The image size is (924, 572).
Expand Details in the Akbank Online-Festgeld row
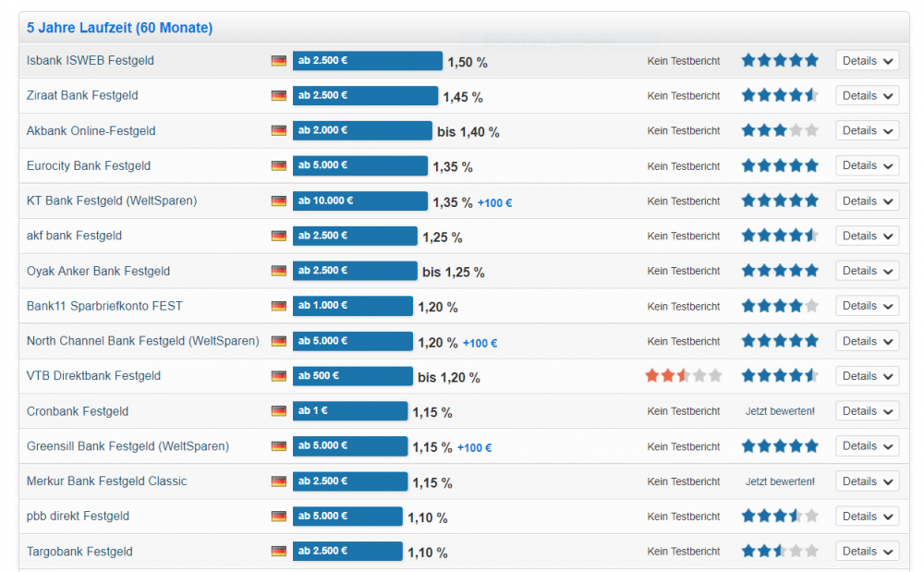(x=868, y=130)
